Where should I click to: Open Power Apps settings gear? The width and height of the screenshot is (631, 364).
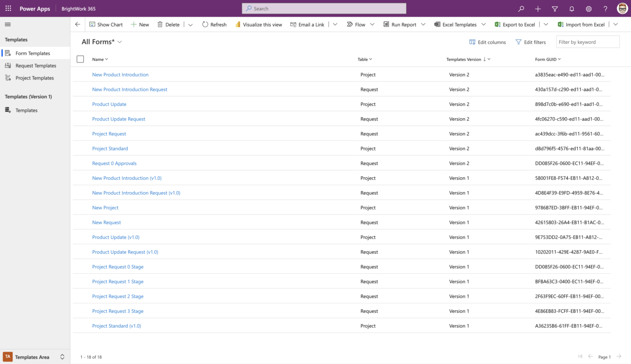tap(589, 8)
